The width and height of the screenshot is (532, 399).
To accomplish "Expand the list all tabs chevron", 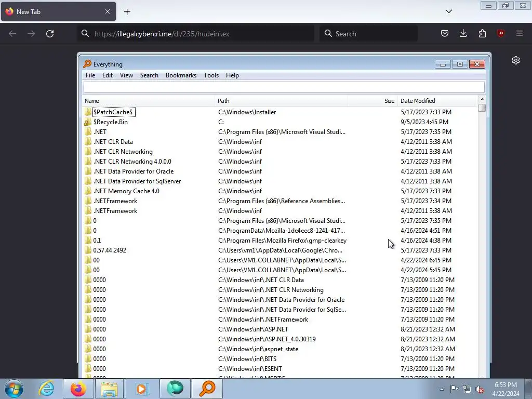I will click(x=448, y=11).
